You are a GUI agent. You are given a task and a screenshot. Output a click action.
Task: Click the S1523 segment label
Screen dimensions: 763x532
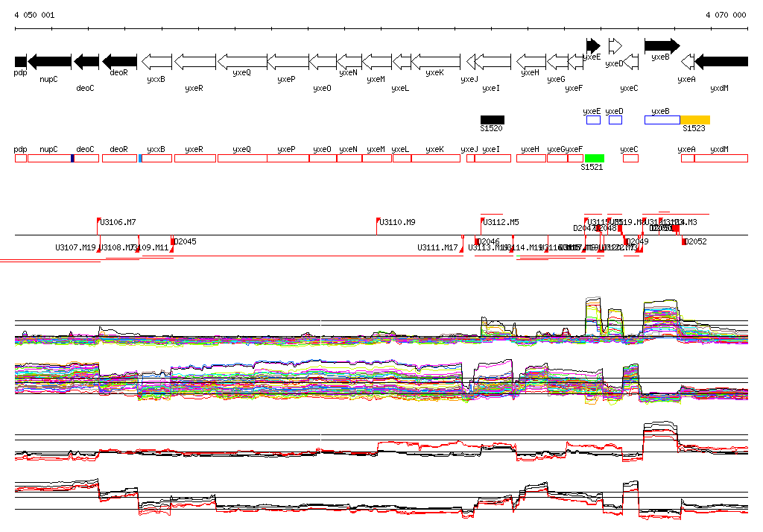pos(694,128)
